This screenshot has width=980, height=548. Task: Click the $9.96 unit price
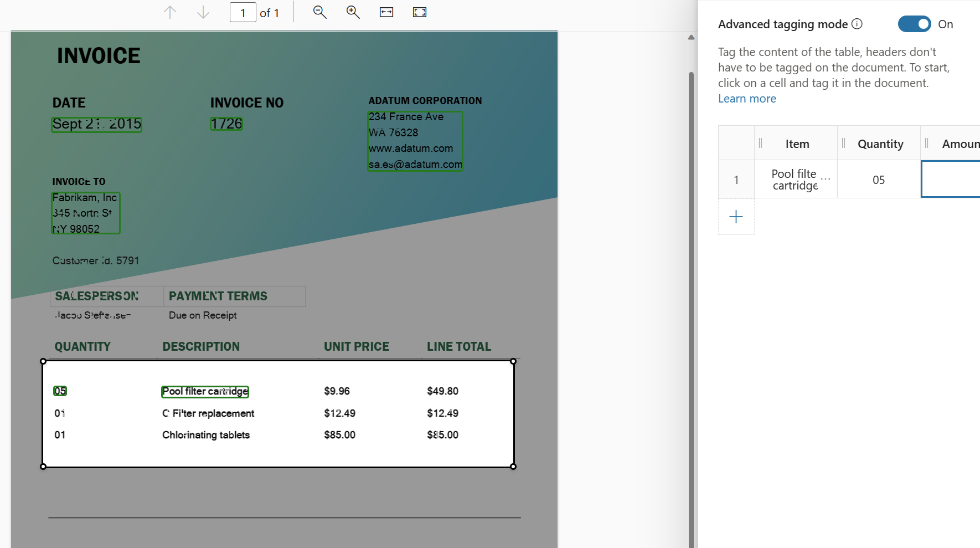(337, 391)
